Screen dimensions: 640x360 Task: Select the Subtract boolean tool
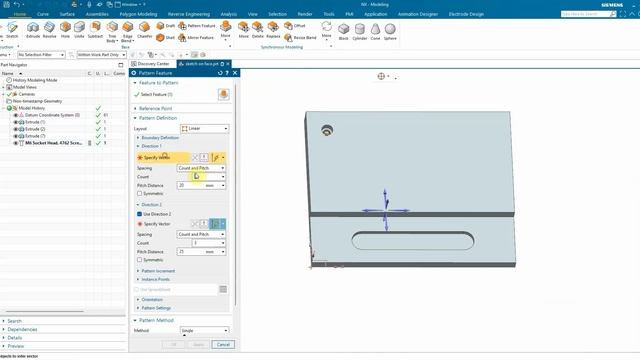pyautogui.click(x=95, y=31)
